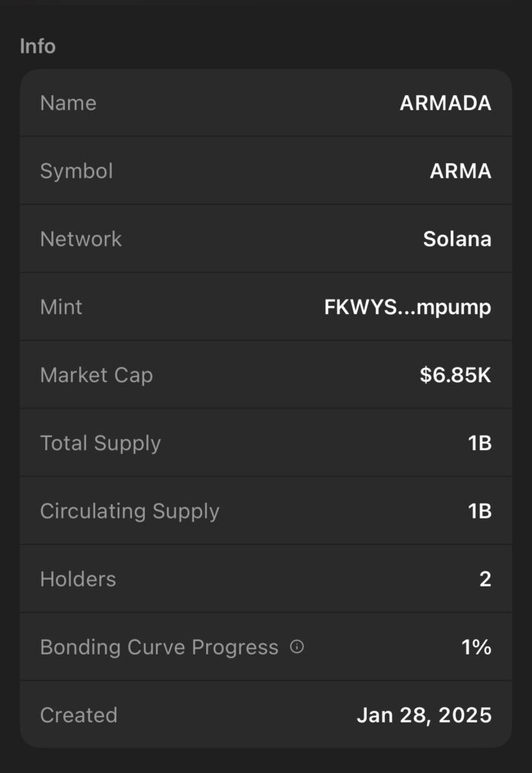This screenshot has height=773, width=532.
Task: Click the Jan 28, 2025 created date
Action: click(424, 715)
